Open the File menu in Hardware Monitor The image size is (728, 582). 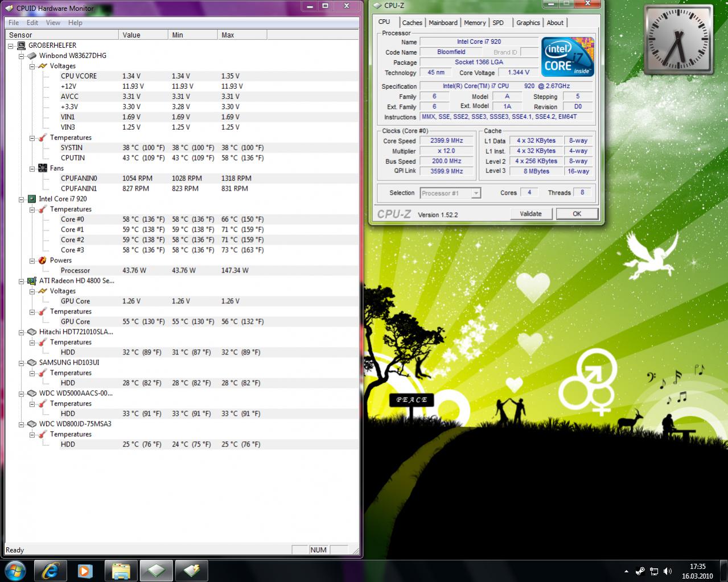[14, 23]
